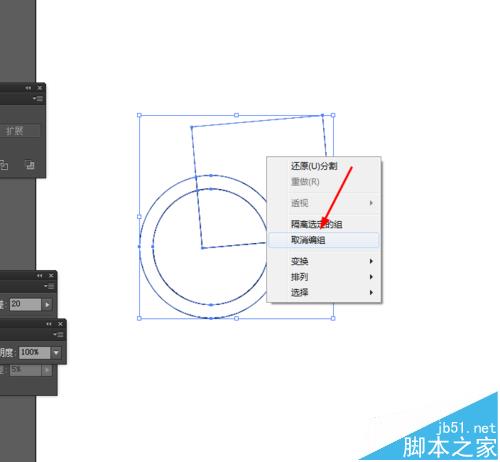Click bottom-center handle of selection bounding box
This screenshot has height=462, width=500.
click(x=236, y=318)
